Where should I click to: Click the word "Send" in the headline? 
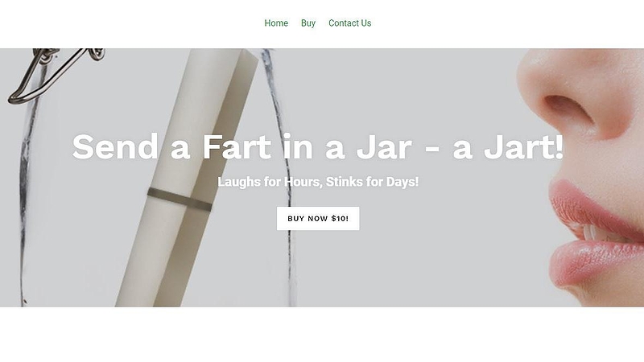coord(115,146)
